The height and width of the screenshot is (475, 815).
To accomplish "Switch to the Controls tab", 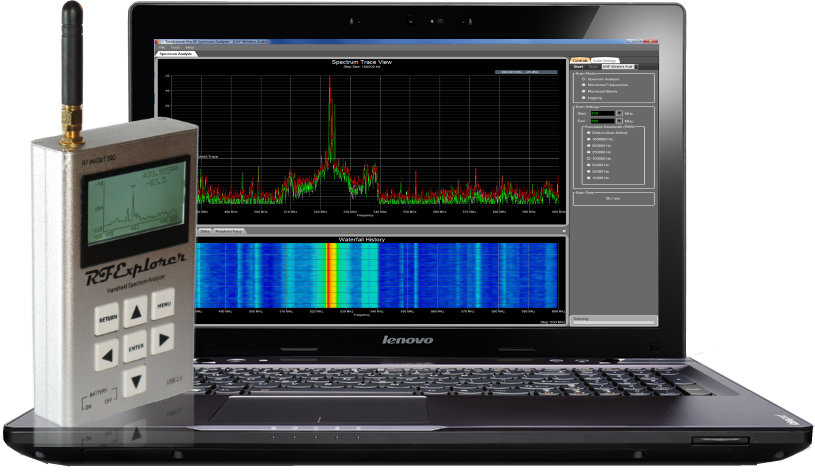I will click(x=580, y=61).
